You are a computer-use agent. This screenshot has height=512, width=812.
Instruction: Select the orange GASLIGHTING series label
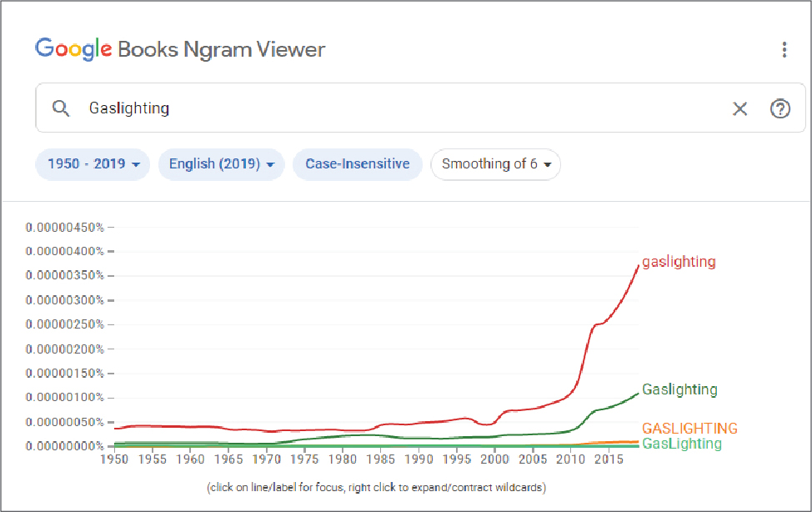(689, 428)
